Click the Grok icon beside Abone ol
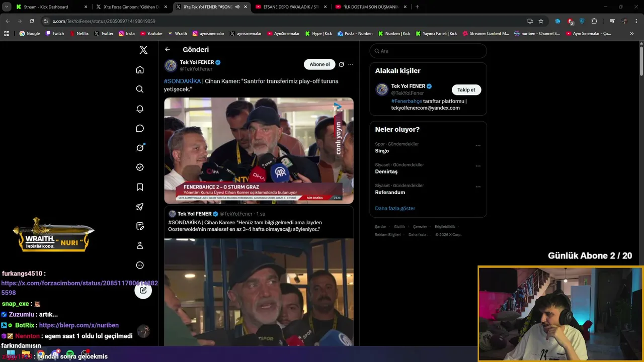Viewport: 644px width, 362px height. tap(342, 64)
